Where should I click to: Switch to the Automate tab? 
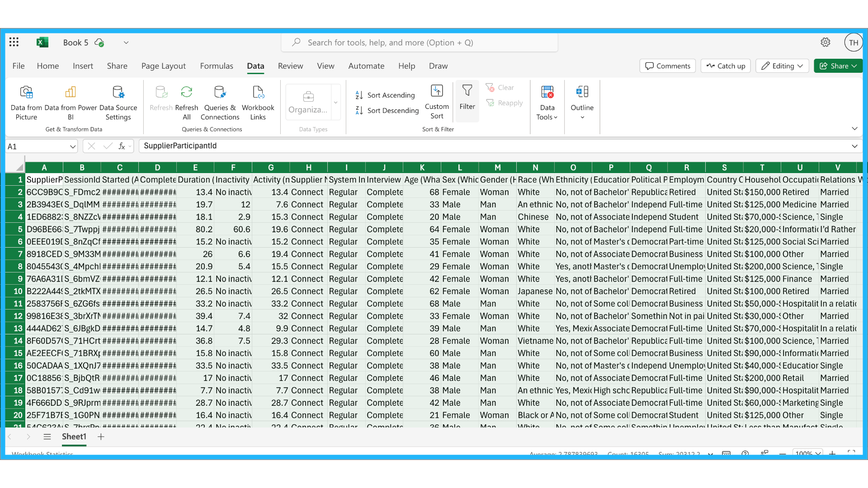[x=366, y=66]
